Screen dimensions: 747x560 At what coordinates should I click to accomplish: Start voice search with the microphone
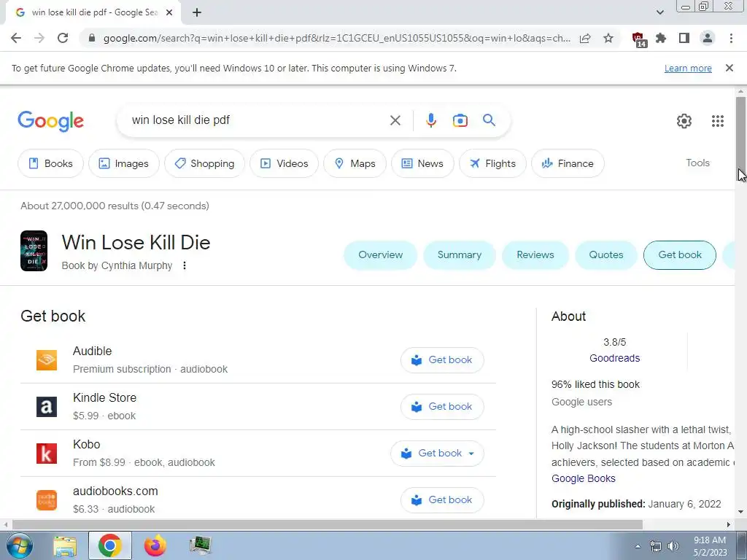click(x=430, y=120)
